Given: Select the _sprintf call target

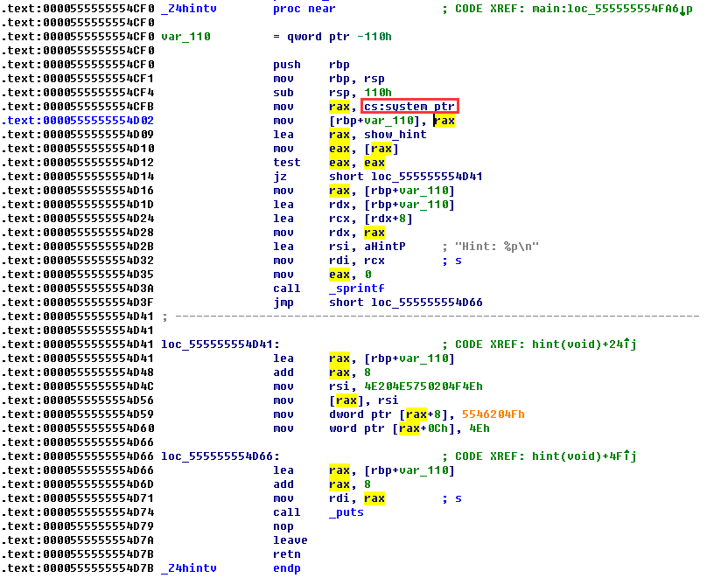Looking at the screenshot, I should [357, 289].
